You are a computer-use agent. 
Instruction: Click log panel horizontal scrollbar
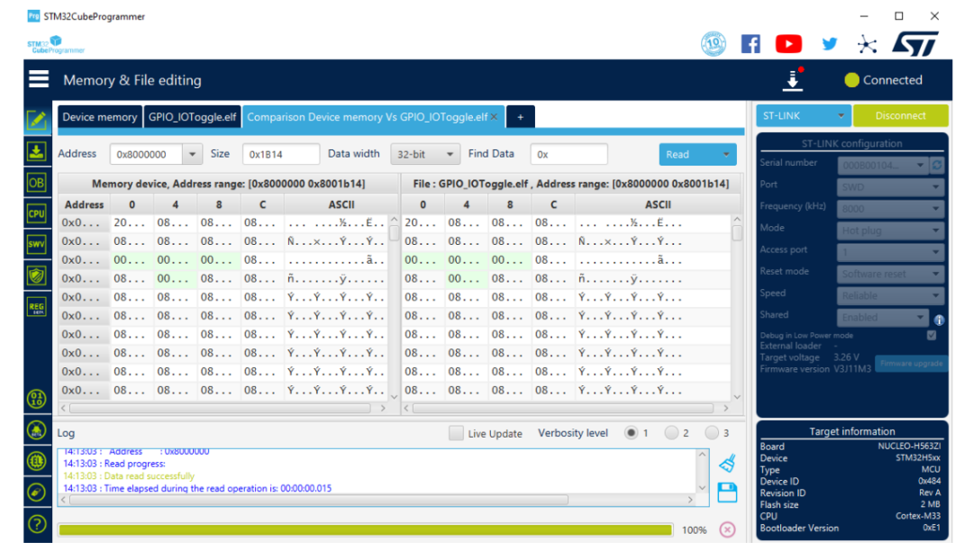319,500
